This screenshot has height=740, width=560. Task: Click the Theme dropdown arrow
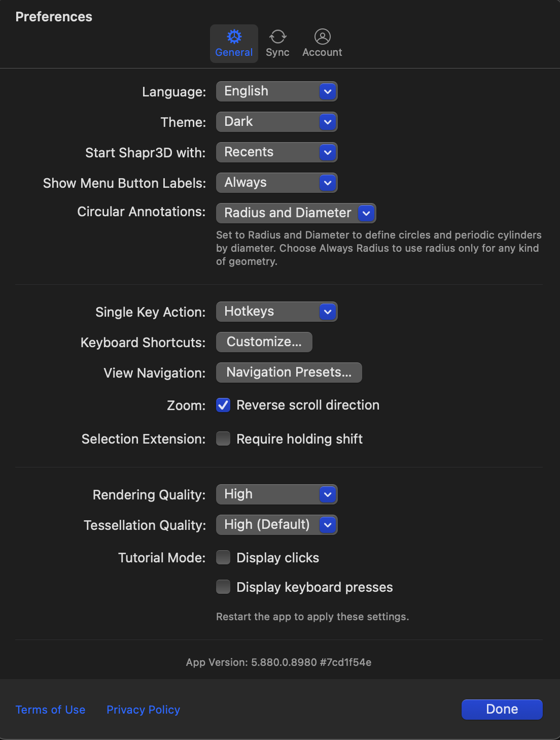coord(328,122)
